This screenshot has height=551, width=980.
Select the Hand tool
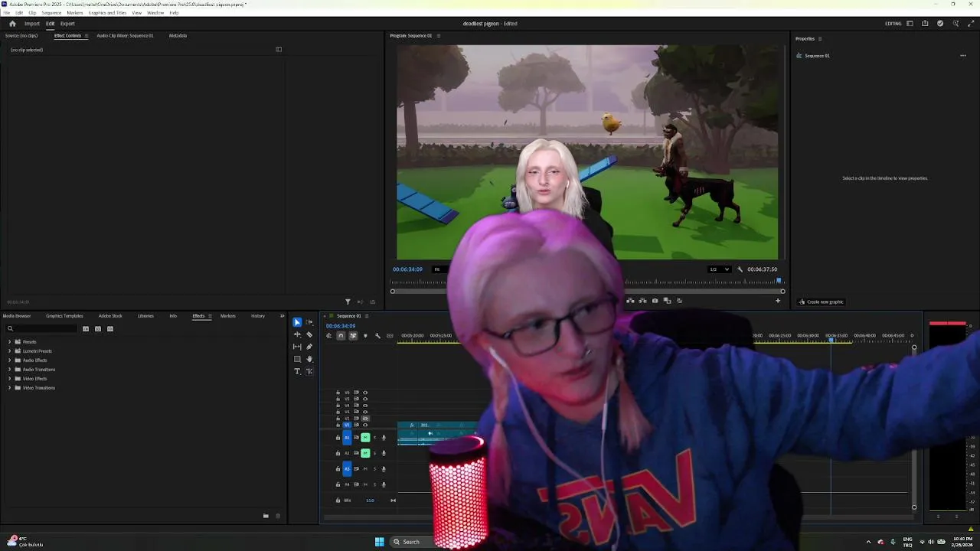tap(309, 359)
